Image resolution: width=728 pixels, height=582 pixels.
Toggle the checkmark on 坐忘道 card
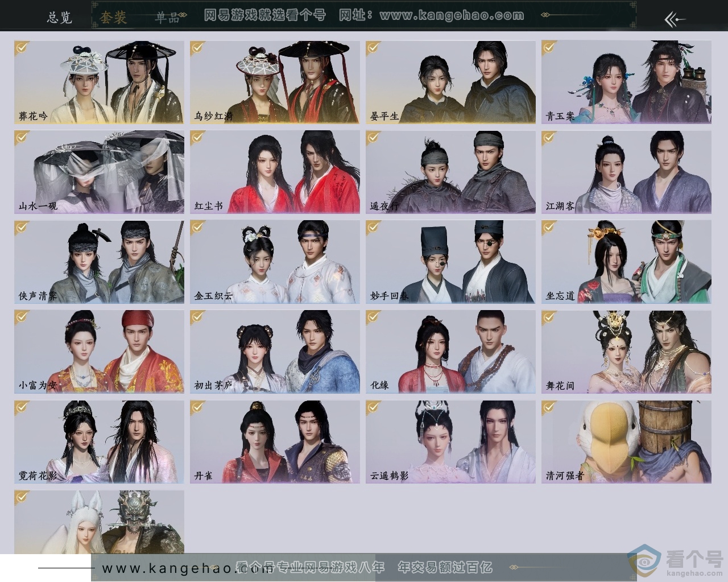coord(549,227)
